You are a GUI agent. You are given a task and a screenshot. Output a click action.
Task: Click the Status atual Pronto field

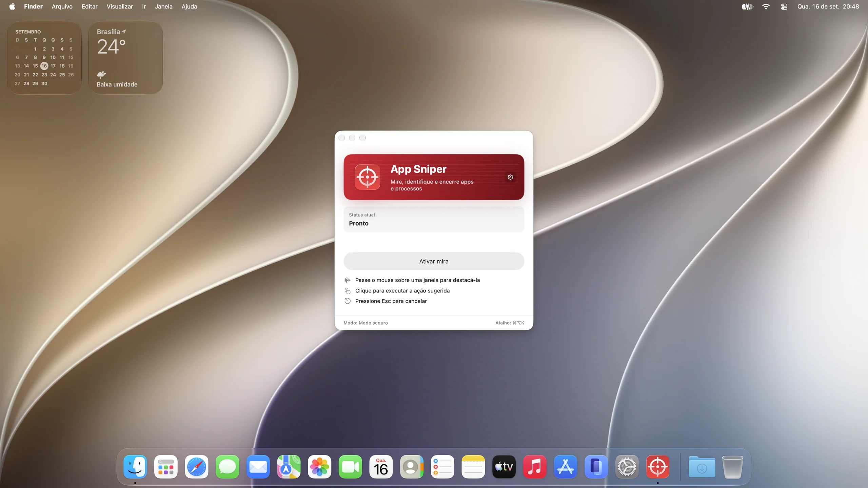coord(434,220)
